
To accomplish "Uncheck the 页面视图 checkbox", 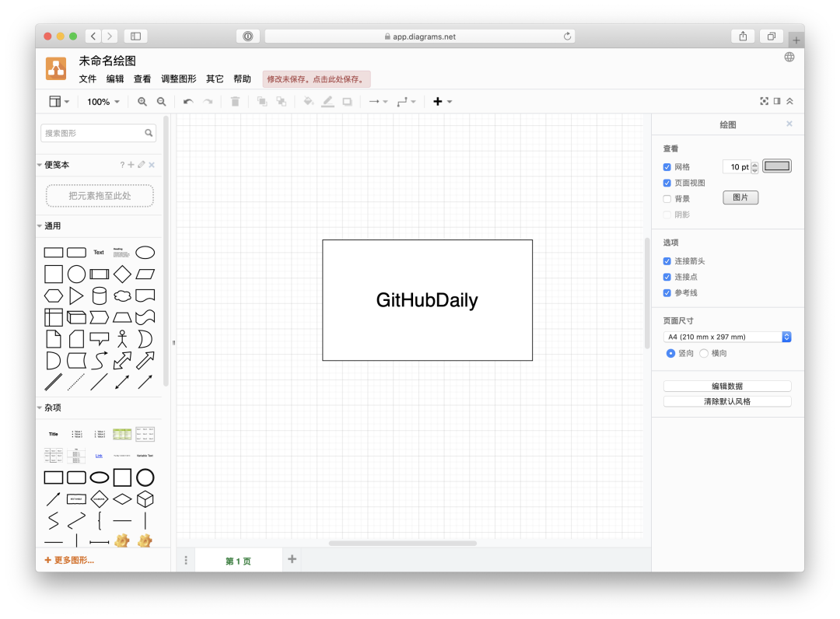I will tap(667, 183).
